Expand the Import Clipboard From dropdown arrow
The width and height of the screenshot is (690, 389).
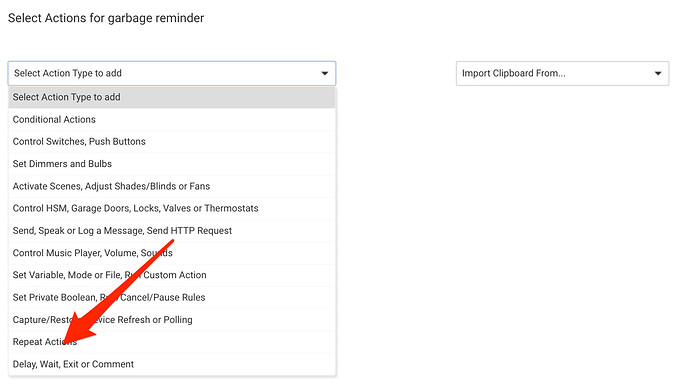point(657,73)
